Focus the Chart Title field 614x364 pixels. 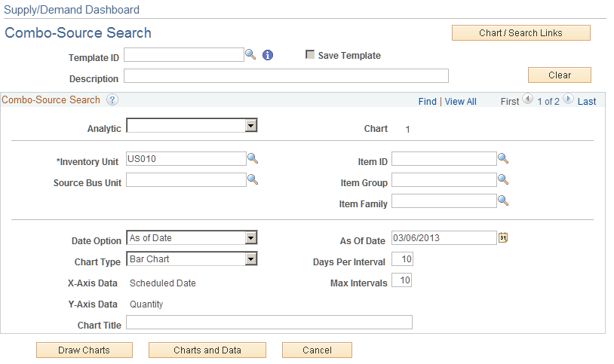pyautogui.click(x=269, y=322)
